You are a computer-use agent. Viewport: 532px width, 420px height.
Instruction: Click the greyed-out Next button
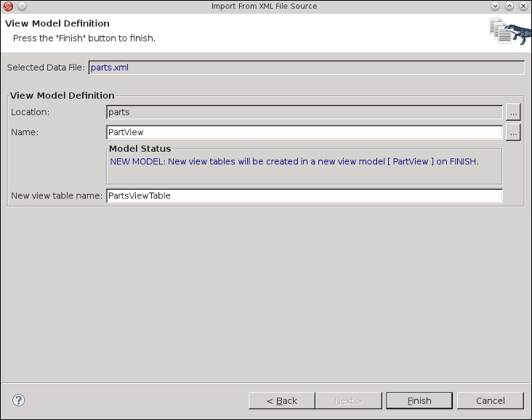point(348,400)
